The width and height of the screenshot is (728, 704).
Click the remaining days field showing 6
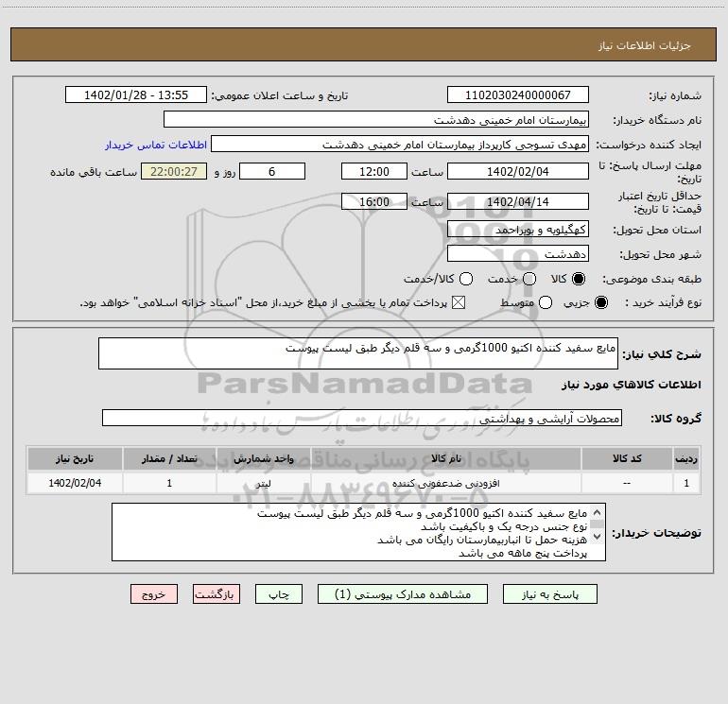click(272, 171)
